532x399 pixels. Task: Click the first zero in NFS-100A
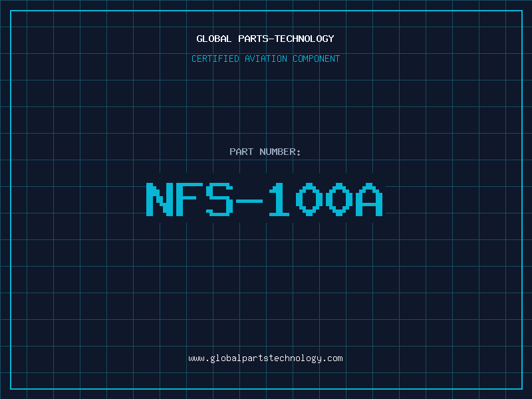[x=311, y=199]
